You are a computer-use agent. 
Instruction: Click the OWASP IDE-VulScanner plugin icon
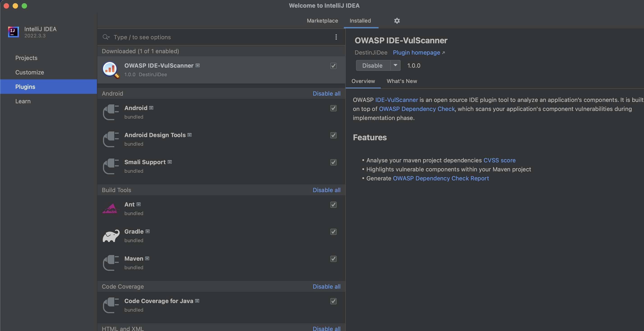pyautogui.click(x=111, y=70)
